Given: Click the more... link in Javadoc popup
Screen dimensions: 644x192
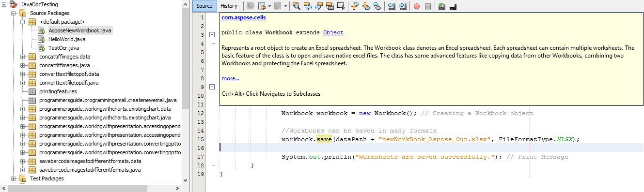Looking at the screenshot, I should point(230,78).
